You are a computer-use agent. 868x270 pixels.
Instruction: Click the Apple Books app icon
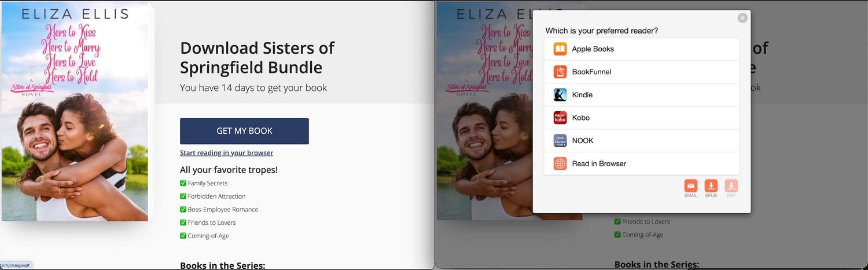coord(560,49)
